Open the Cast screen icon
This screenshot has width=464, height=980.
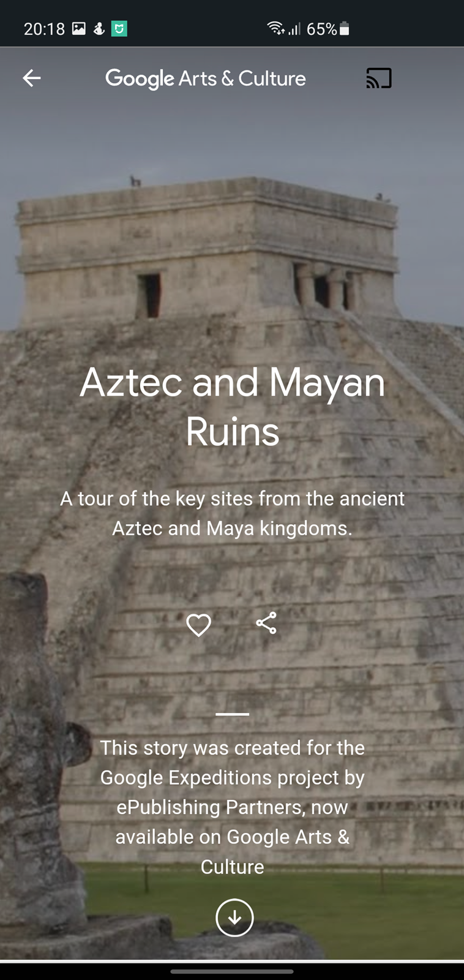379,78
